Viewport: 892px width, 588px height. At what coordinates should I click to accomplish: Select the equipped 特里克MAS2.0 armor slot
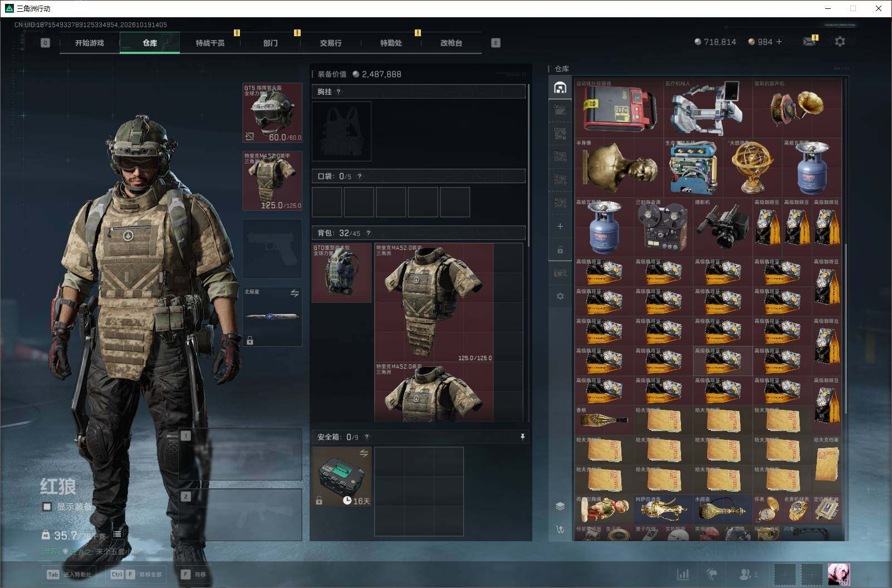click(x=272, y=181)
